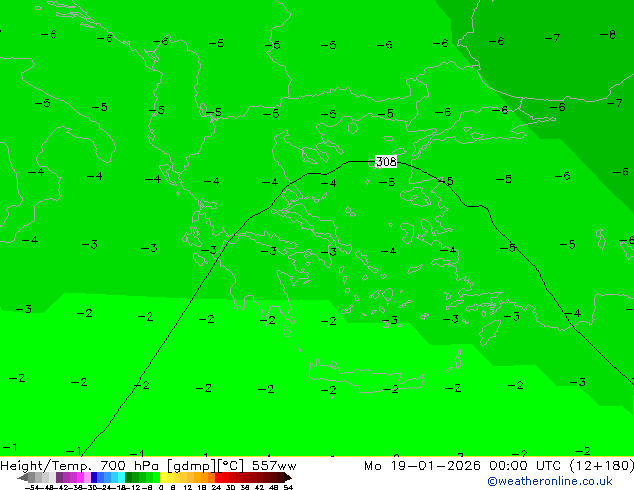The image size is (634, 490).
Task: Select the 'Height/Temp. 700 hPa' map title
Action: click(80, 466)
